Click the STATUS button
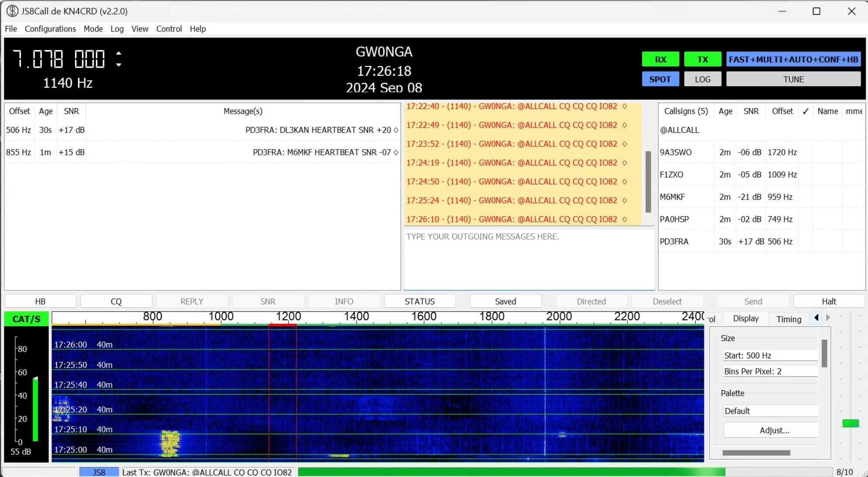This screenshot has width=868, height=477. click(x=420, y=301)
